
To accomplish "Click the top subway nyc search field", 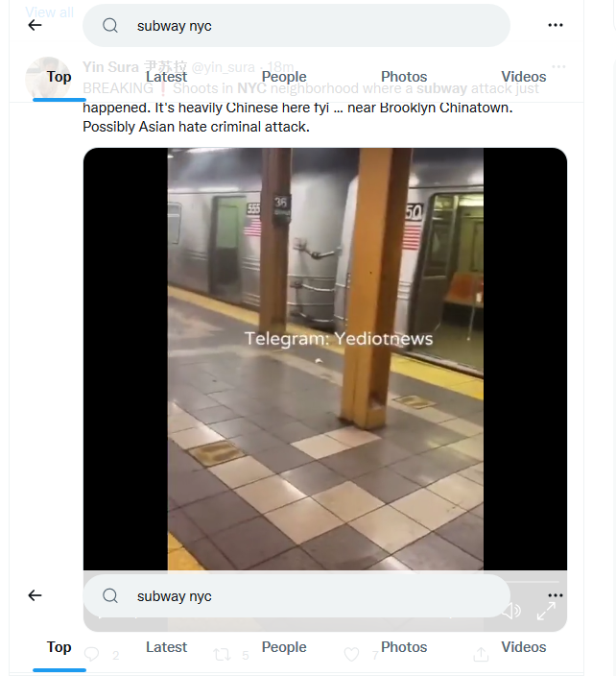I will coord(296,25).
